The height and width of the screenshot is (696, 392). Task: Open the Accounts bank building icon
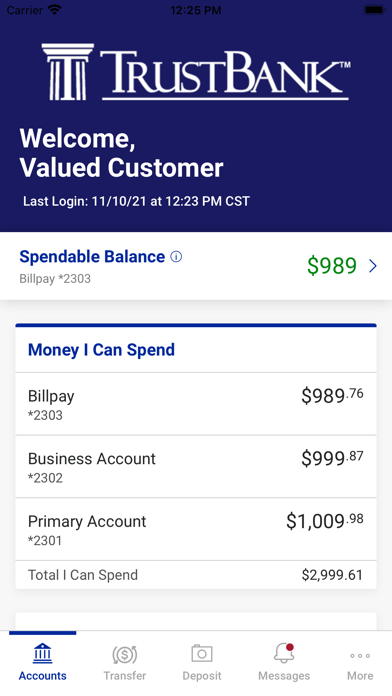point(42,653)
